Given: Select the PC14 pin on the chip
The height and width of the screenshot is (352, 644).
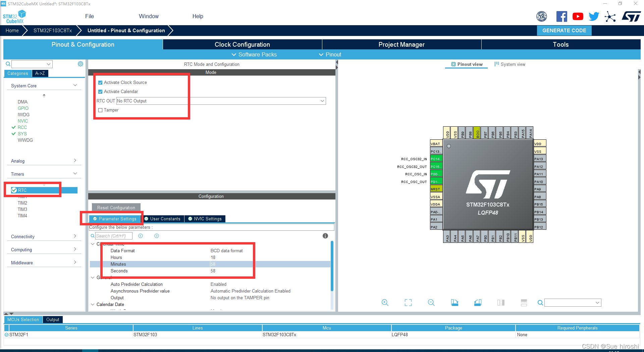Looking at the screenshot, I should click(x=436, y=159).
